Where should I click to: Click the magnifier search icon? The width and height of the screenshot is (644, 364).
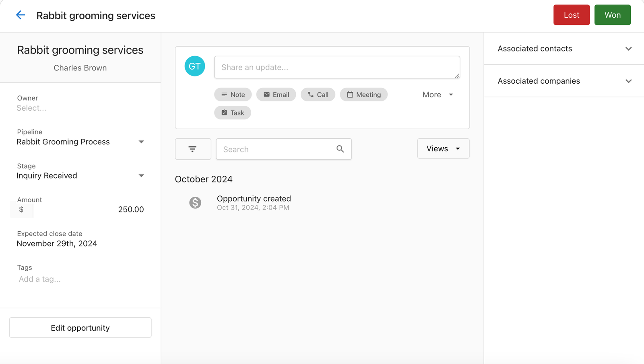340,149
